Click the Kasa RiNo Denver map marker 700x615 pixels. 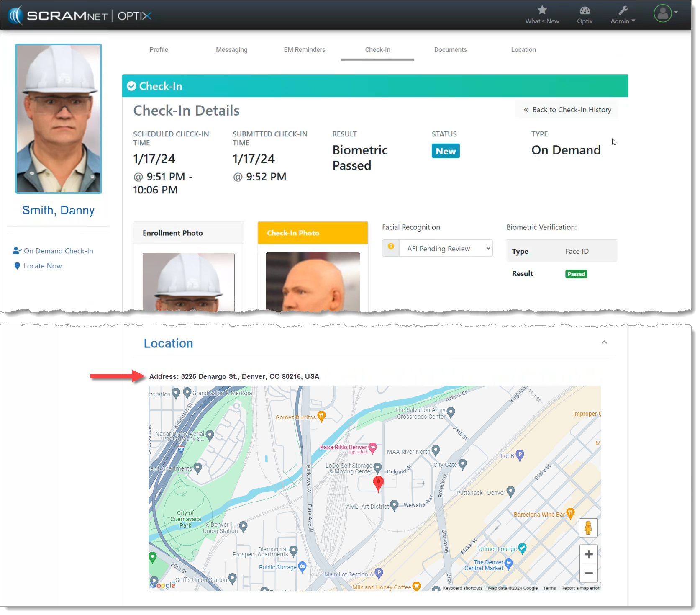tap(372, 448)
